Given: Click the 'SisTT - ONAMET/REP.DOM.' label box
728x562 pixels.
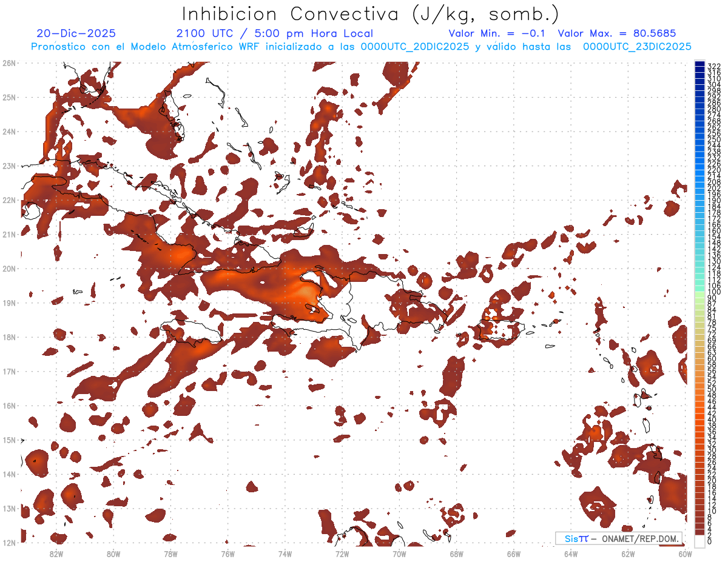Looking at the screenshot, I should 619,538.
